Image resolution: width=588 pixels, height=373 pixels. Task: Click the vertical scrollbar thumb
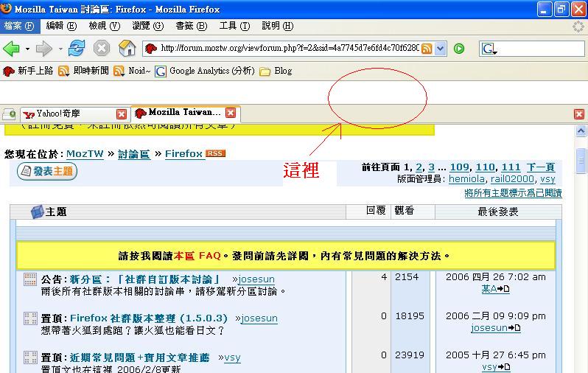click(581, 161)
